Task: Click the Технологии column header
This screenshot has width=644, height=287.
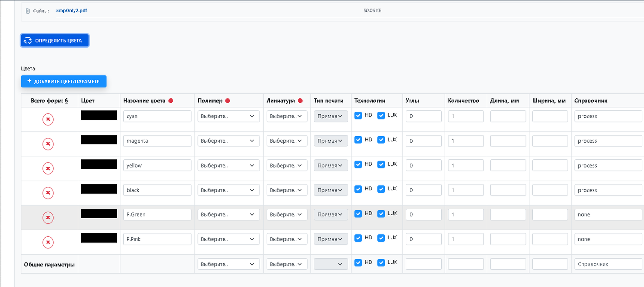Action: [370, 101]
